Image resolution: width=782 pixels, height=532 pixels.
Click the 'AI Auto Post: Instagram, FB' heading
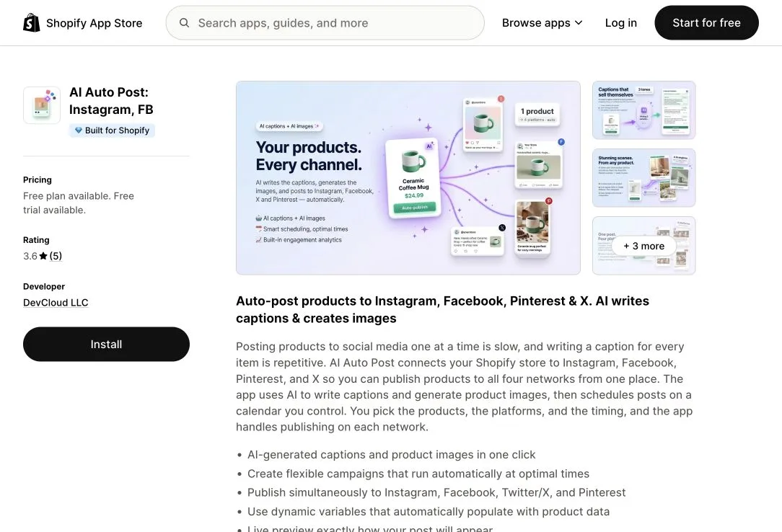click(x=111, y=101)
